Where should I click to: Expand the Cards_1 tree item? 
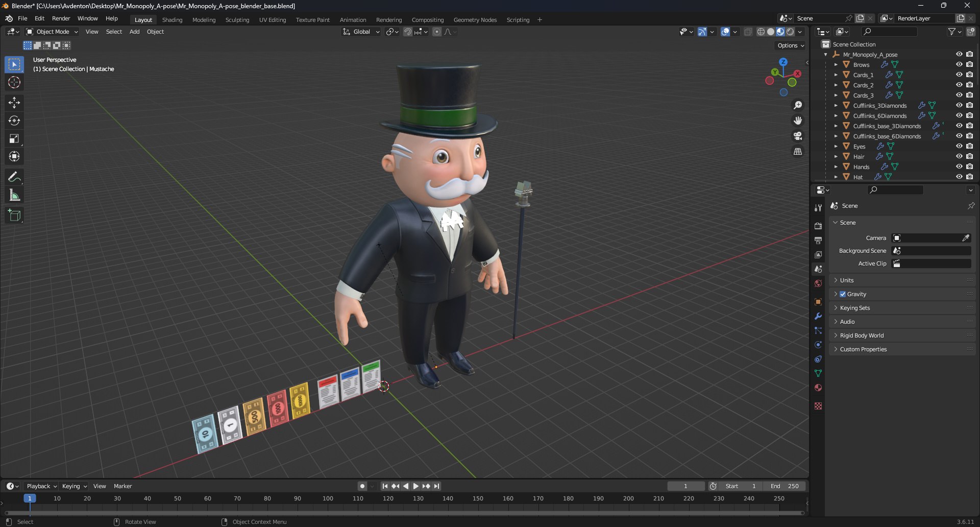click(x=836, y=75)
